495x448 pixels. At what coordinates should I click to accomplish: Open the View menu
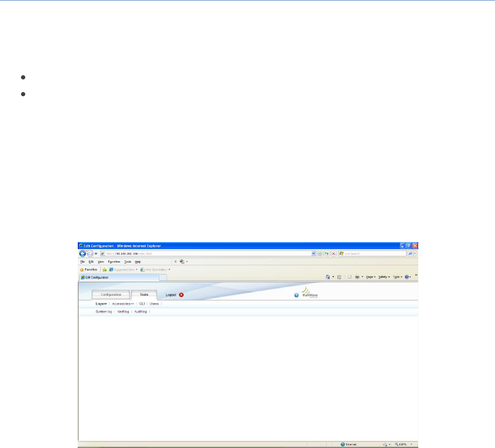tap(101, 262)
